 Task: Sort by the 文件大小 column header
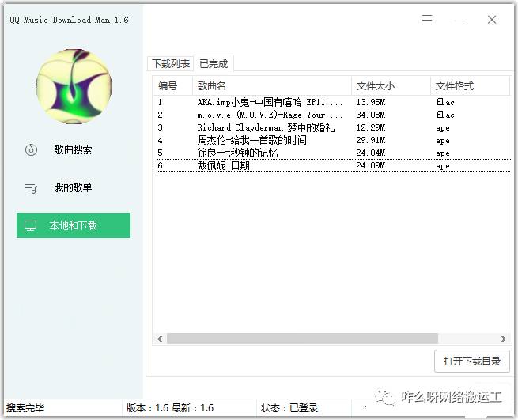tap(391, 86)
